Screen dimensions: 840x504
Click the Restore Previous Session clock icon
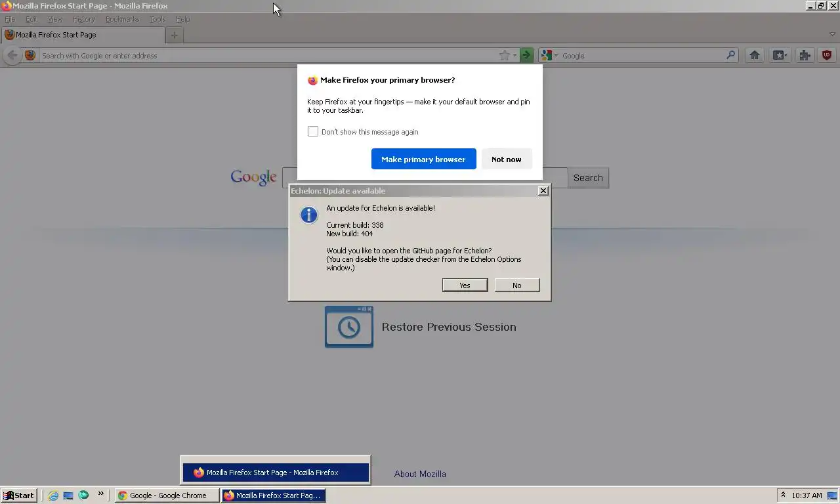[349, 327]
